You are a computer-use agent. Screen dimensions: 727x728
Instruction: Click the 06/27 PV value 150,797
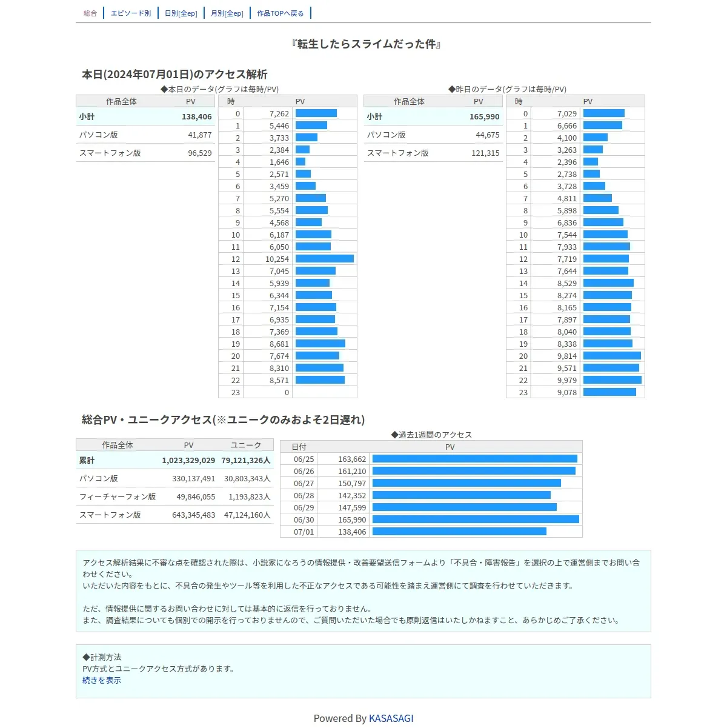click(x=352, y=483)
